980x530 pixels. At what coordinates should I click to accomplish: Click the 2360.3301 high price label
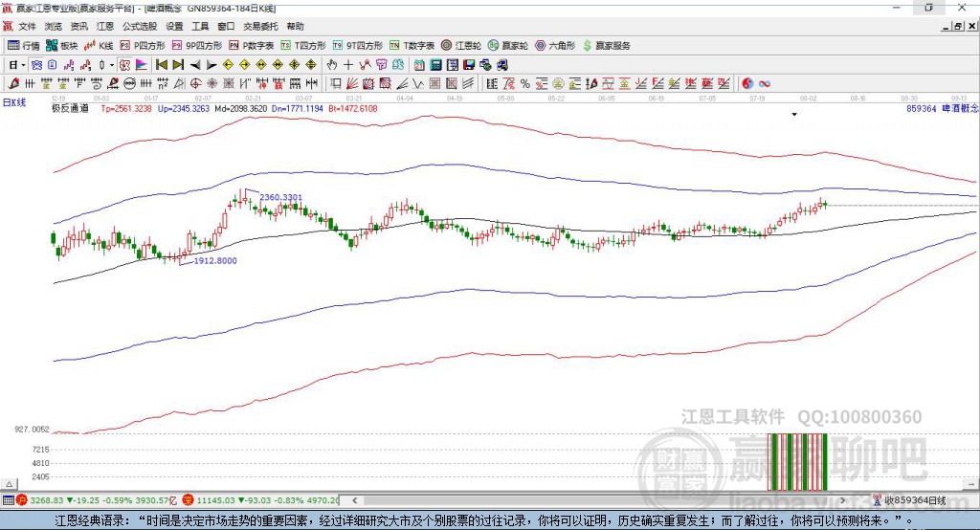click(281, 197)
